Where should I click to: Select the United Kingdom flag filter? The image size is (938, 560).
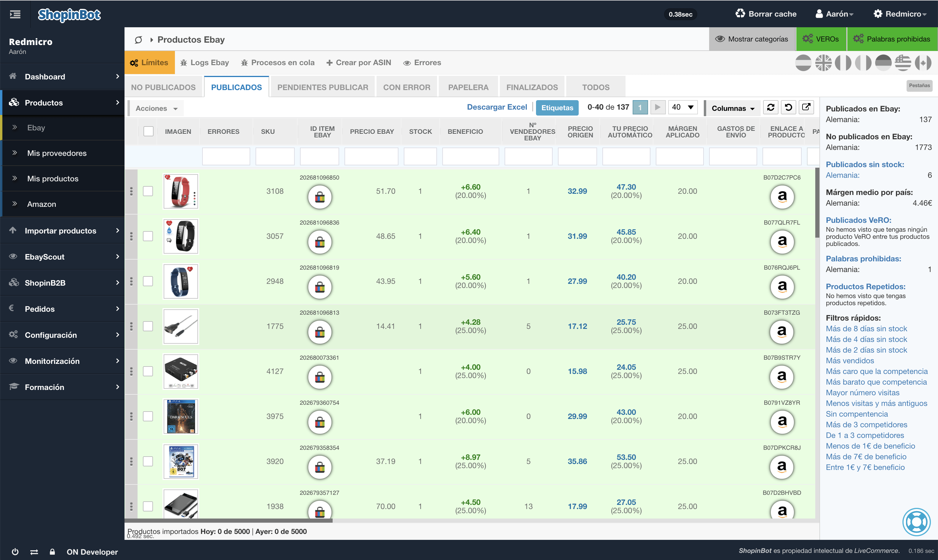[x=823, y=63]
